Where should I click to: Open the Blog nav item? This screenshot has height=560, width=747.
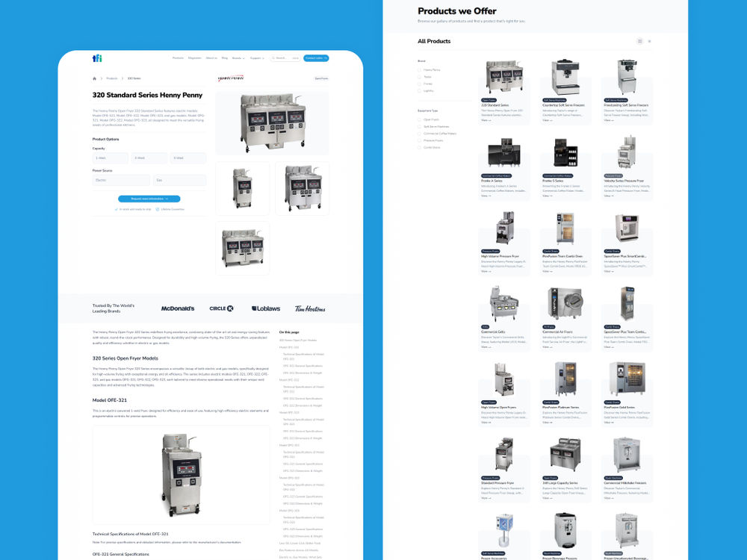(224, 58)
